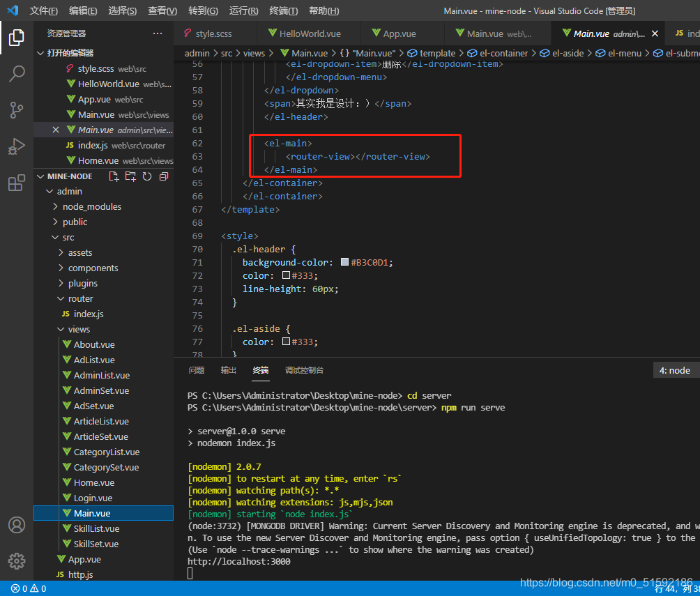Open the Search view in activity bar
700x596 pixels.
[x=17, y=73]
